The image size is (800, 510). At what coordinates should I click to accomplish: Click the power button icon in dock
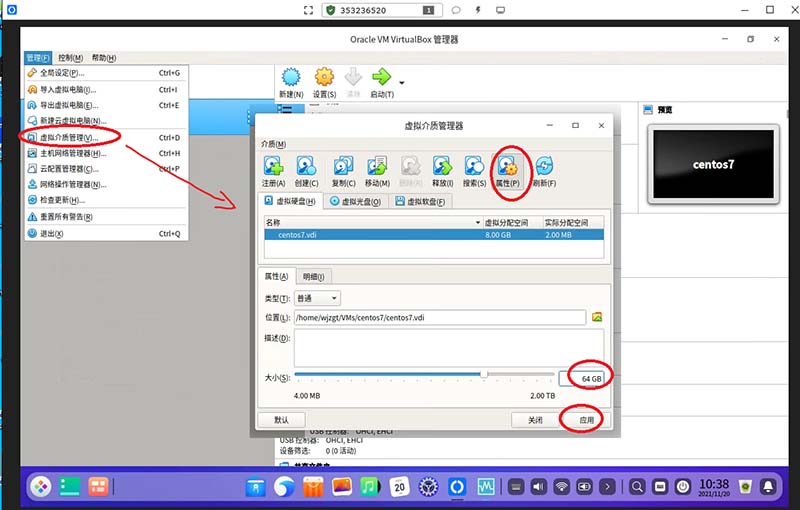683,487
